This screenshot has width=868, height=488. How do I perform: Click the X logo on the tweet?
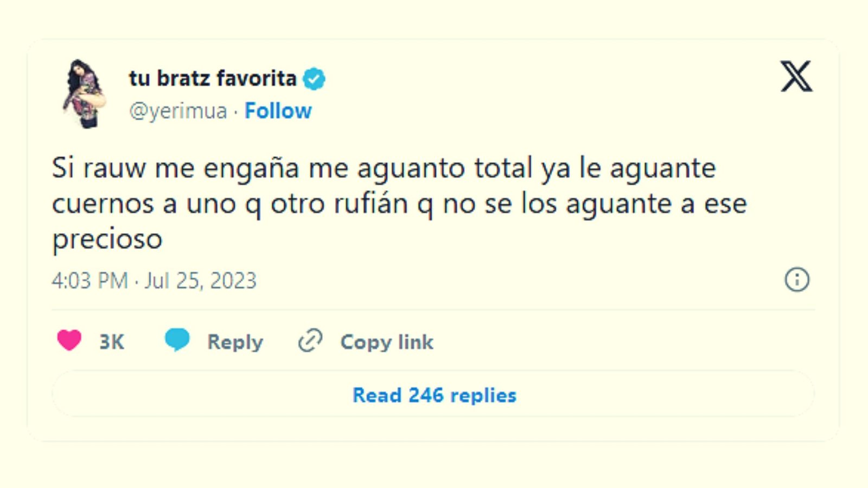click(796, 76)
